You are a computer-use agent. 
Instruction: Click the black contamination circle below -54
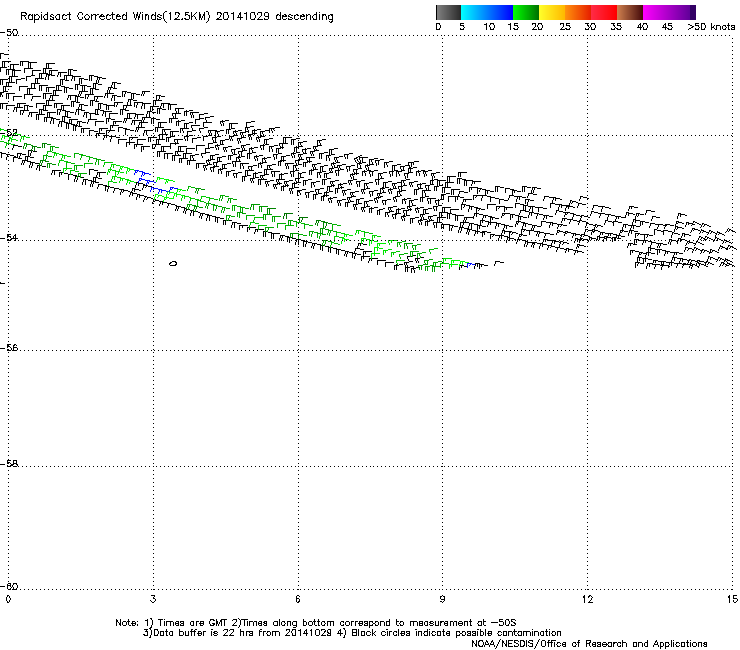[x=173, y=263]
